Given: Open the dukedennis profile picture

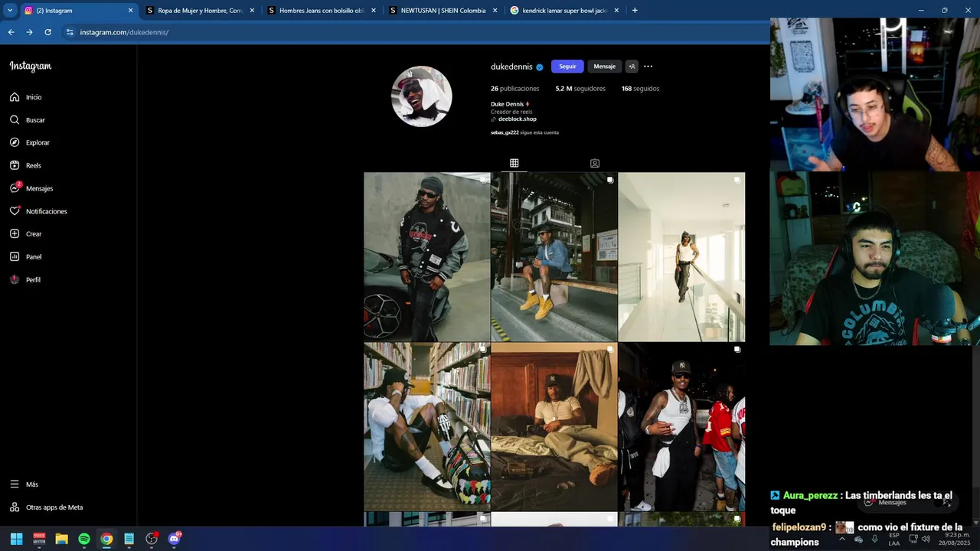Looking at the screenshot, I should click(421, 96).
